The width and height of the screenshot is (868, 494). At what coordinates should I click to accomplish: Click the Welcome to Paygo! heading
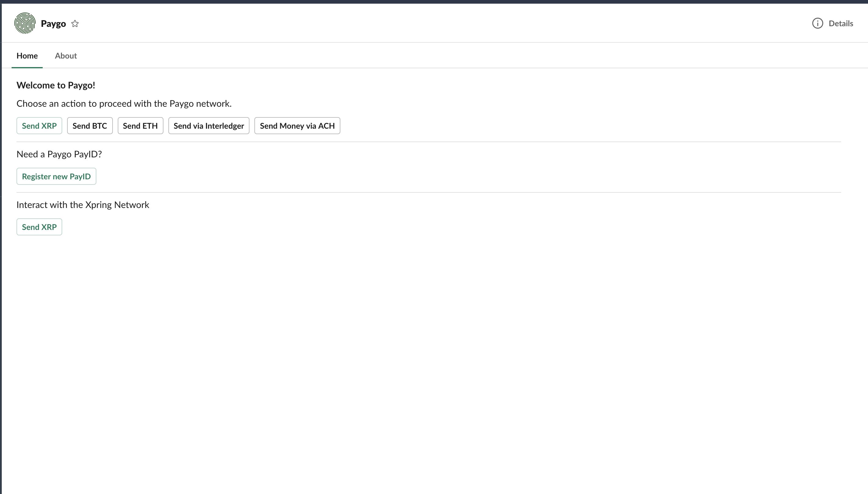point(56,85)
